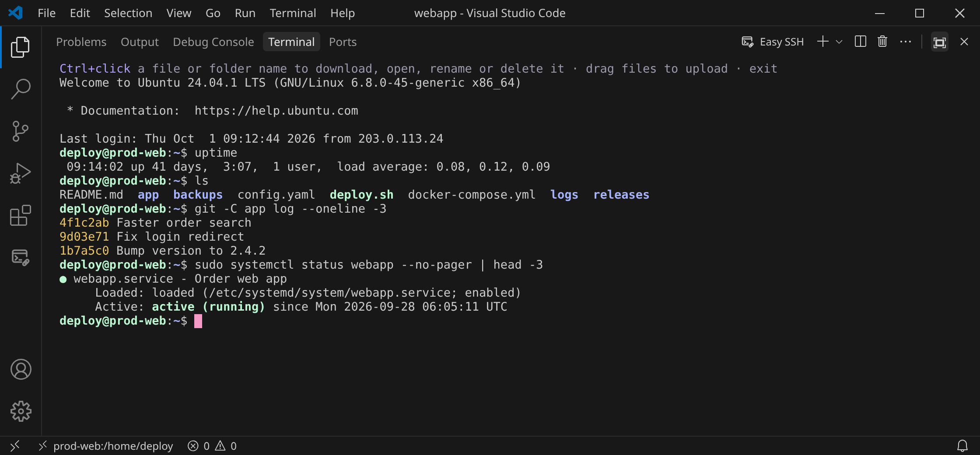The width and height of the screenshot is (980, 455).
Task: Click the backups folder name
Action: point(198,195)
